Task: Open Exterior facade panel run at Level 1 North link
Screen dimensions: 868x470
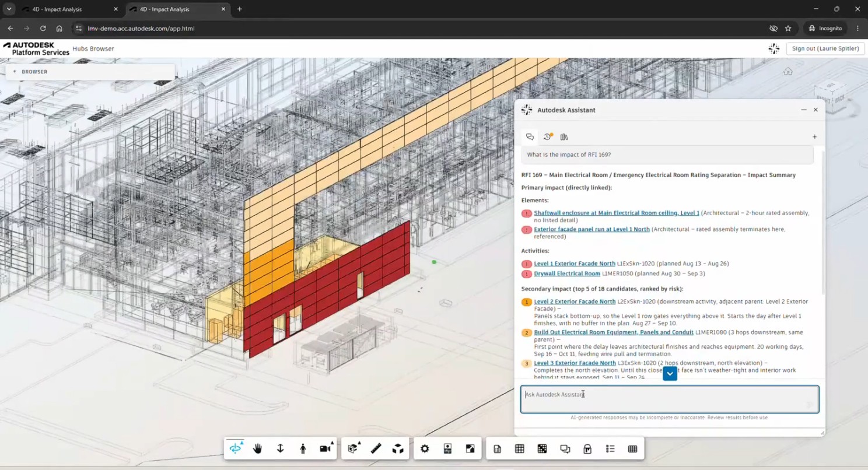Action: [591, 229]
